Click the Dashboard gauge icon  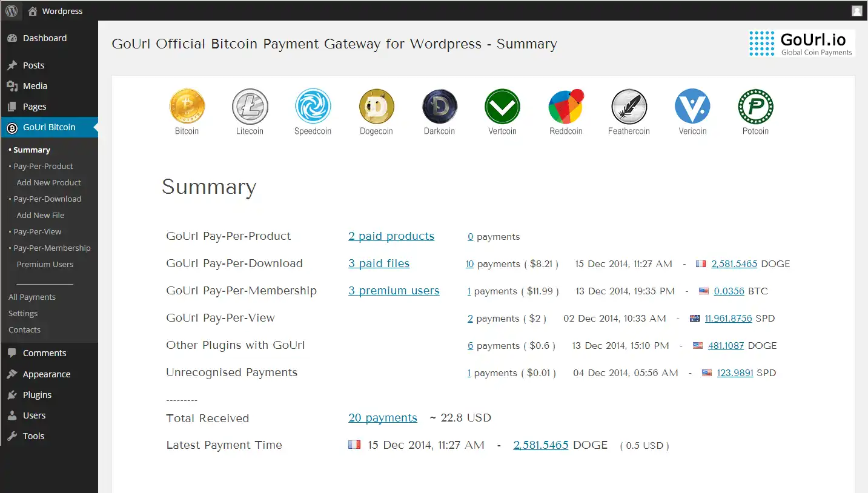[x=12, y=38]
